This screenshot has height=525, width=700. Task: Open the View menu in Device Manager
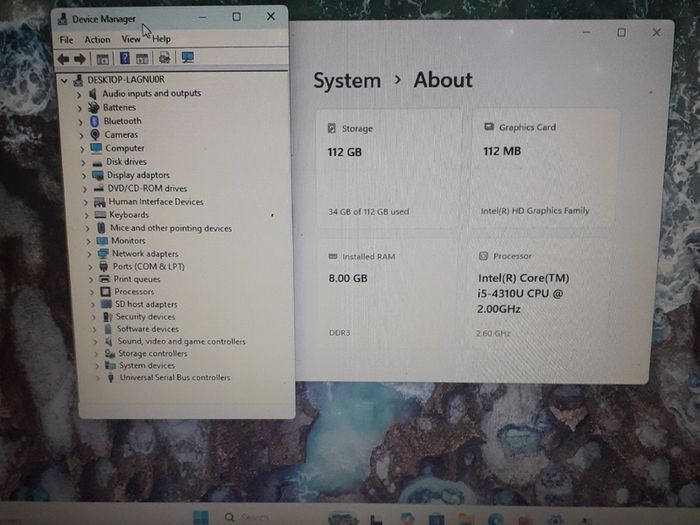pos(131,39)
